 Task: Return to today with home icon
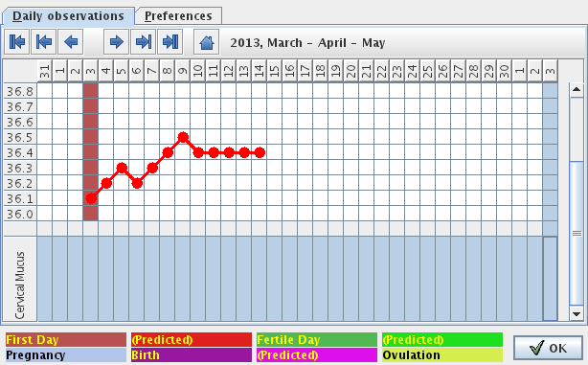point(207,41)
